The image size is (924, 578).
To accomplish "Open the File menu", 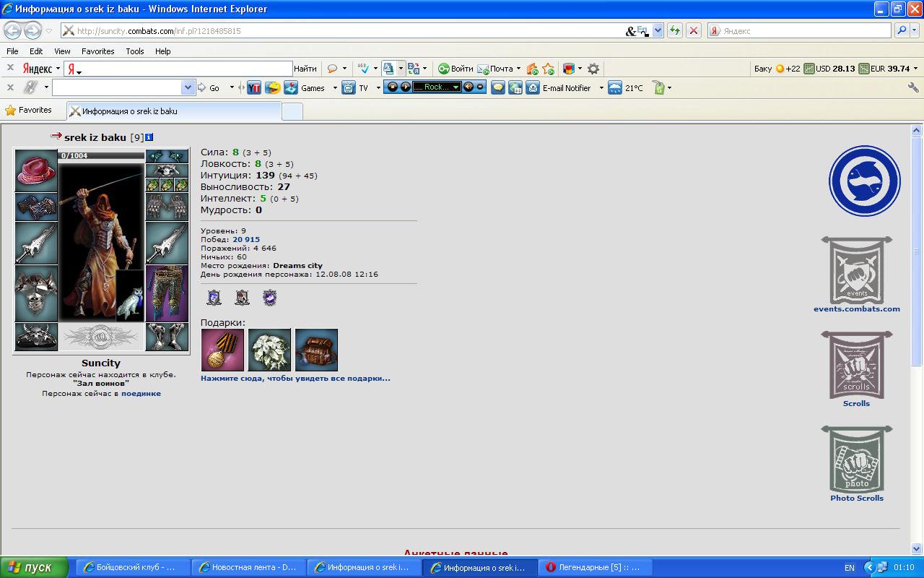I will point(12,51).
